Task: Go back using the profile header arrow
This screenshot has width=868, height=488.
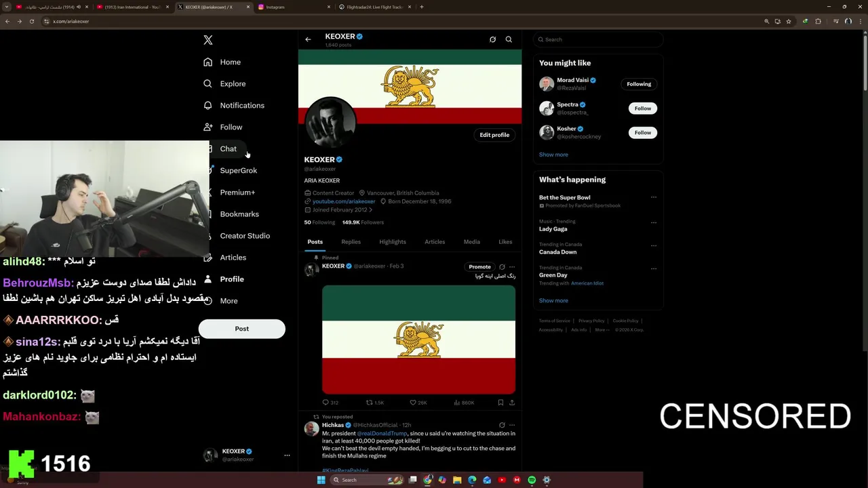Action: [x=308, y=39]
